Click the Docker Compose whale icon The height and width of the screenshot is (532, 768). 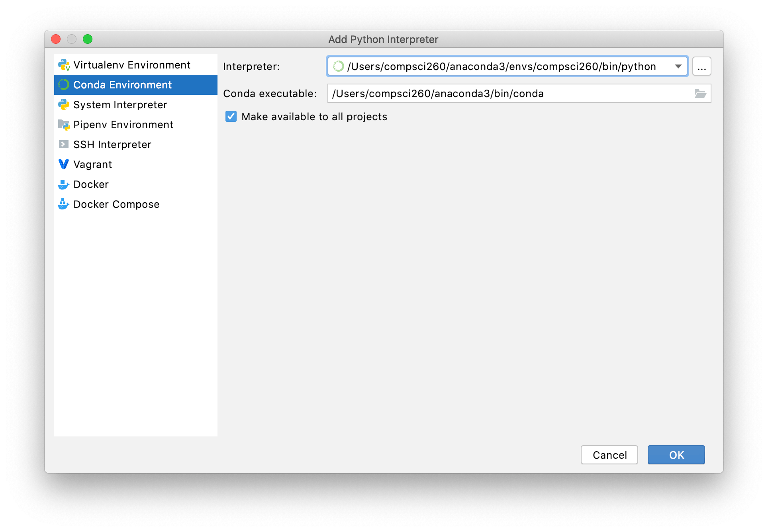(64, 204)
